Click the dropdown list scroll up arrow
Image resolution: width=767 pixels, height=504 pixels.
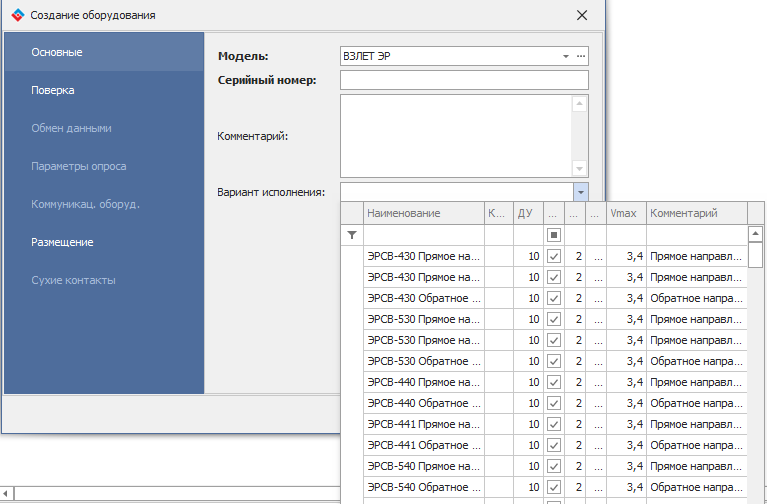click(755, 234)
